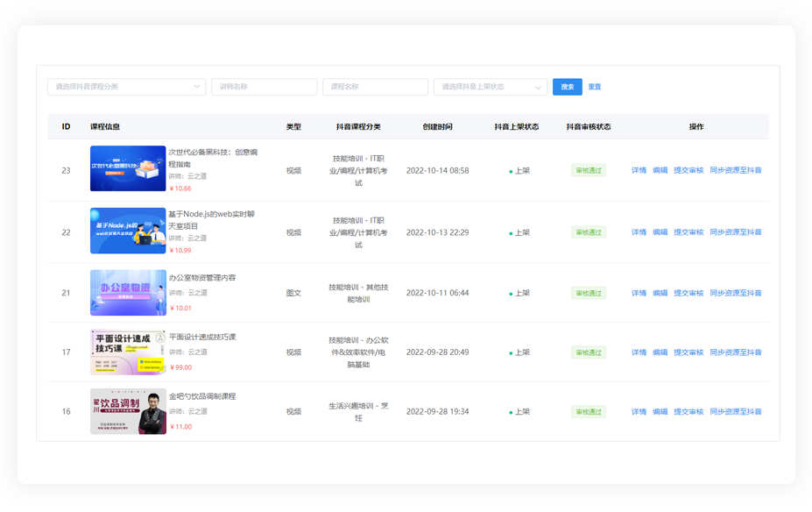Image resolution: width=812 pixels, height=512 pixels.
Task: Expand the Douyin listing status dropdown
Action: click(x=490, y=87)
